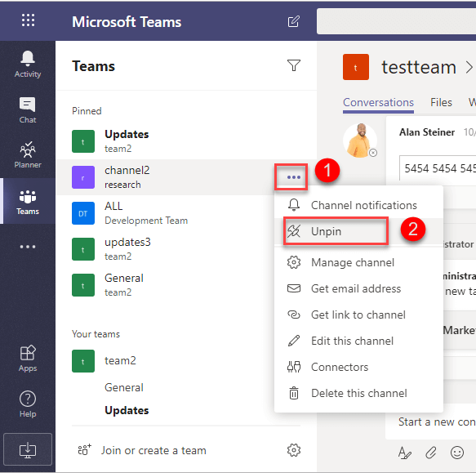
Task: Click the blue DT avatar beside ALL
Action: click(83, 213)
